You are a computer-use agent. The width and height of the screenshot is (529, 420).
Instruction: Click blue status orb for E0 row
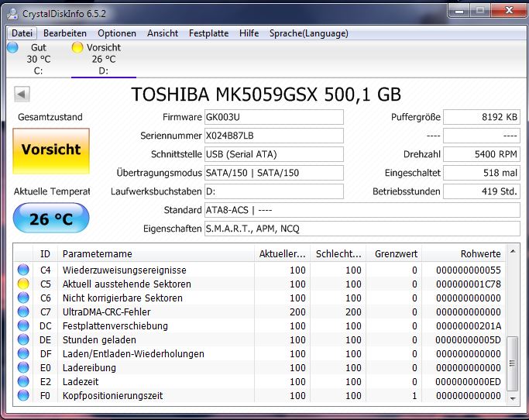click(x=23, y=367)
